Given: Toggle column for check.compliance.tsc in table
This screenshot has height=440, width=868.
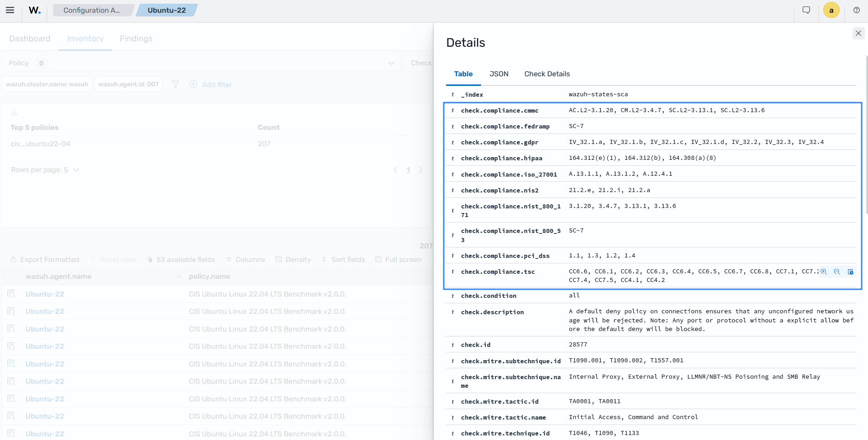Looking at the screenshot, I should click(851, 272).
